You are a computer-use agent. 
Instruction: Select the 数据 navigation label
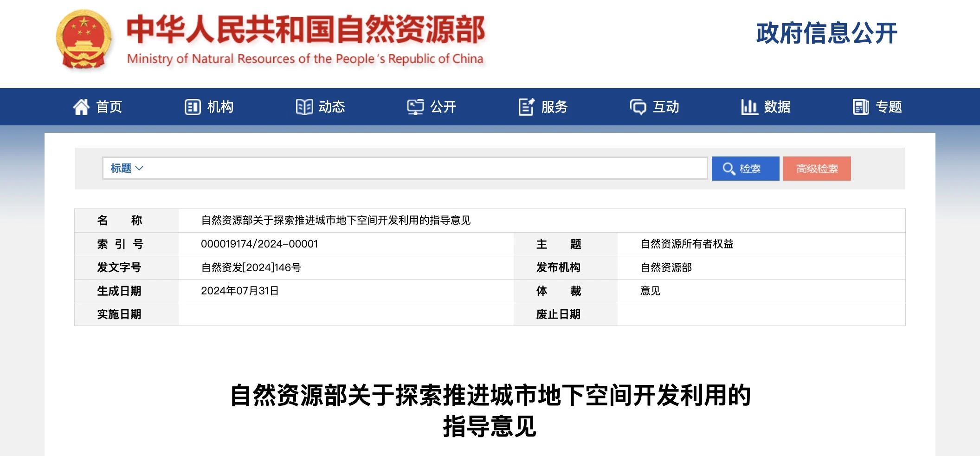[x=777, y=107]
